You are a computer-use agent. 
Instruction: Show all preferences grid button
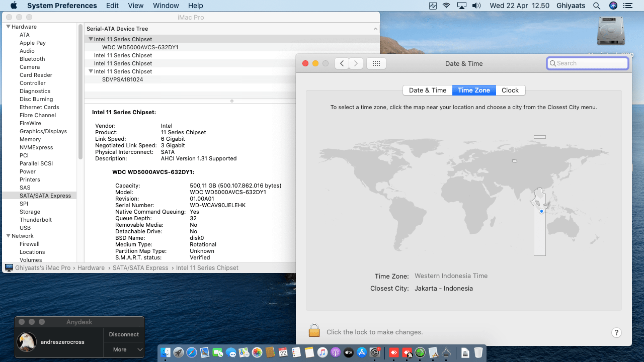pyautogui.click(x=376, y=63)
